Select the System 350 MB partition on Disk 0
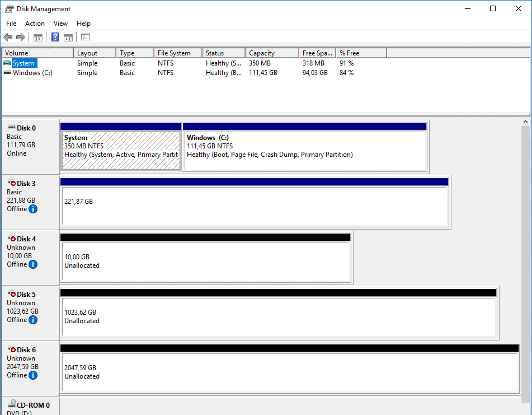This screenshot has width=532, height=415. pos(121,147)
